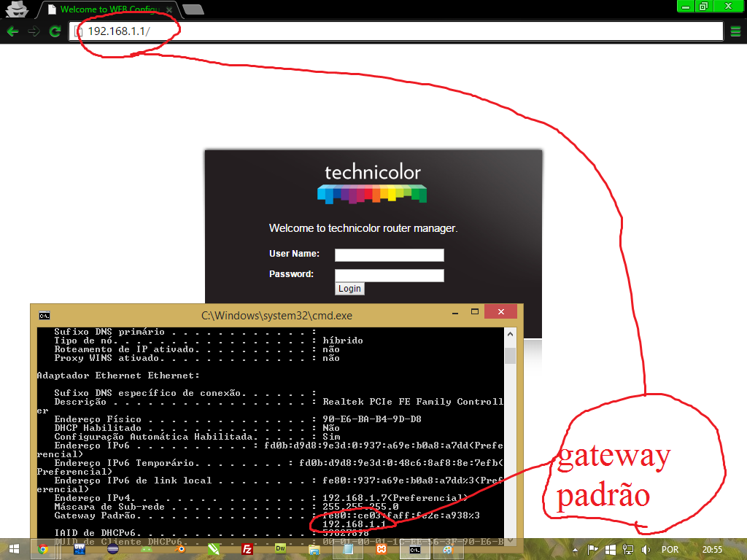Close the cmd.exe window
This screenshot has width=747, height=560.
point(500,311)
